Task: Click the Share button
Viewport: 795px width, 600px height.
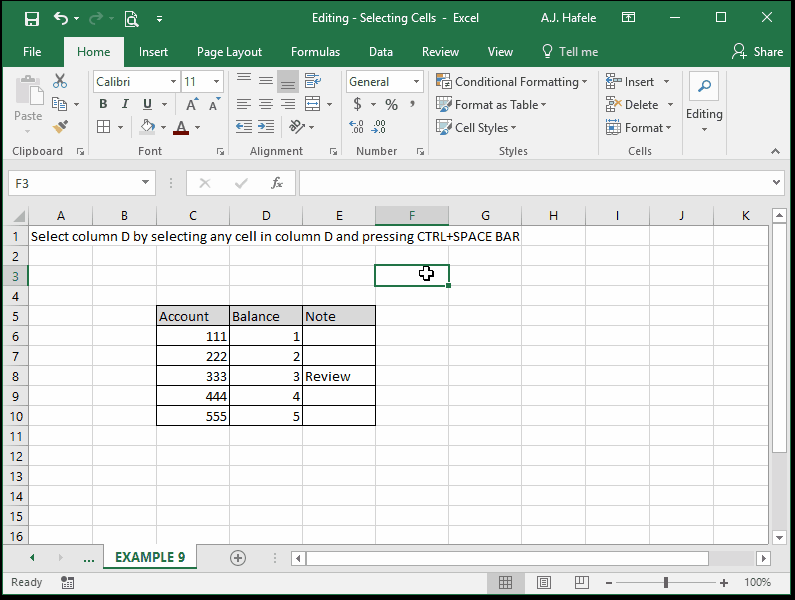Action: [757, 52]
